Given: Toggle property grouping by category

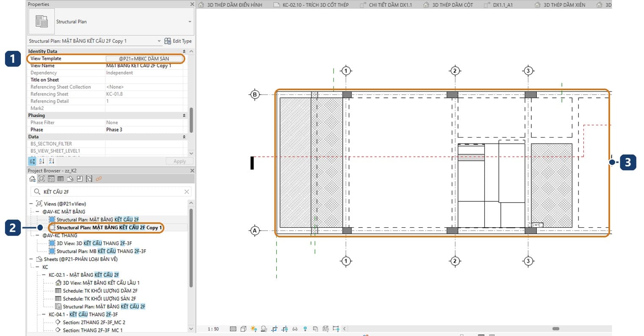Looking at the screenshot, I should click(32, 161).
